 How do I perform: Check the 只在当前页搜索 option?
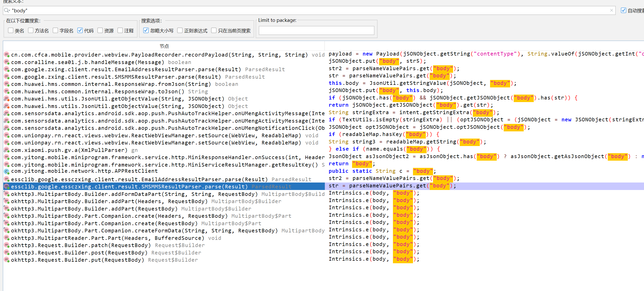click(x=214, y=31)
